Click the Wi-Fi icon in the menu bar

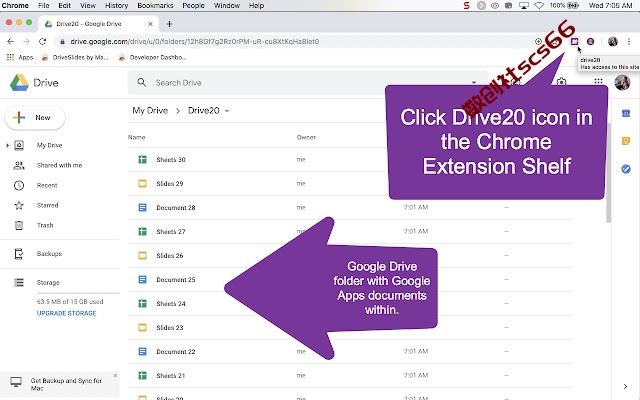pyautogui.click(x=539, y=6)
